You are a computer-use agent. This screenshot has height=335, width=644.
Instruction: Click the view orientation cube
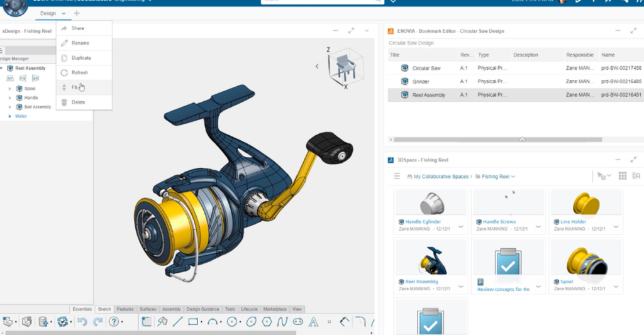[346, 66]
